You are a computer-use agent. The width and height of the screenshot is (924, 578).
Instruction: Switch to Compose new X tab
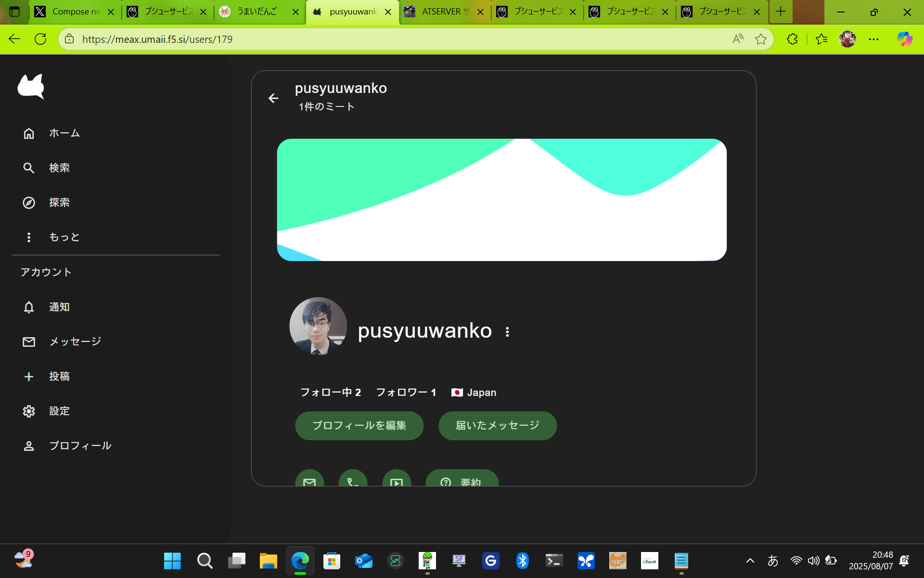[x=75, y=12]
